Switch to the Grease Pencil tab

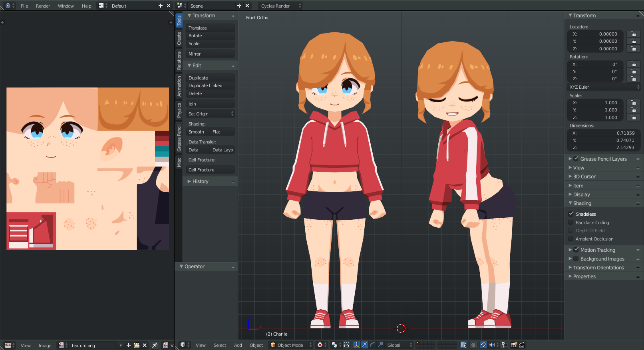coord(179,138)
